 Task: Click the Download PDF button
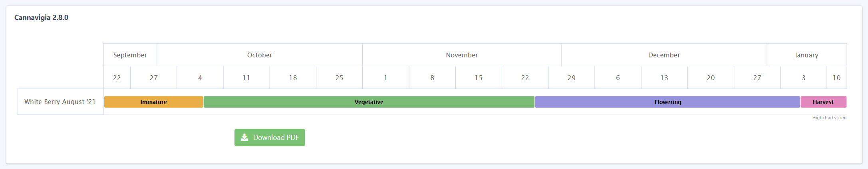[270, 138]
